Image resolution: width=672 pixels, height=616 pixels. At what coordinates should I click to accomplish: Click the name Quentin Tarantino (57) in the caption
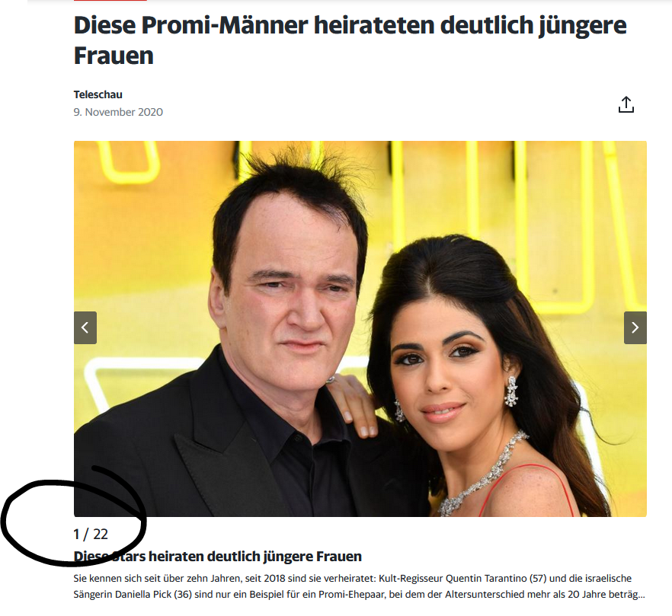click(496, 578)
